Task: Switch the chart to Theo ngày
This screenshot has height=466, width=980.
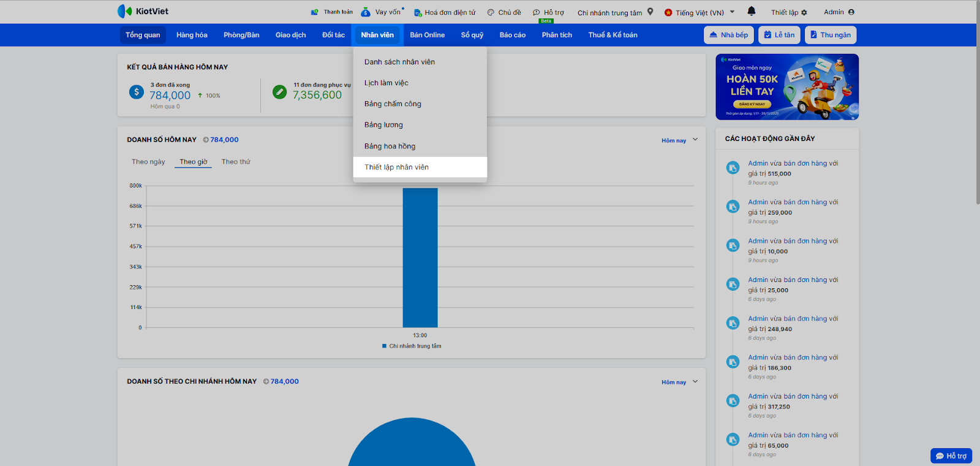Action: [148, 162]
